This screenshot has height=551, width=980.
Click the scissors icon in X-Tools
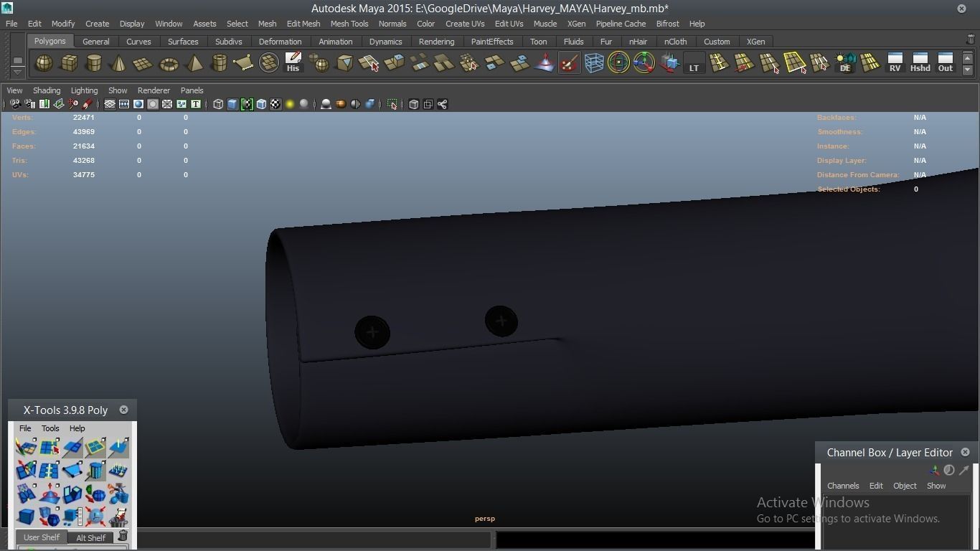[x=118, y=494]
